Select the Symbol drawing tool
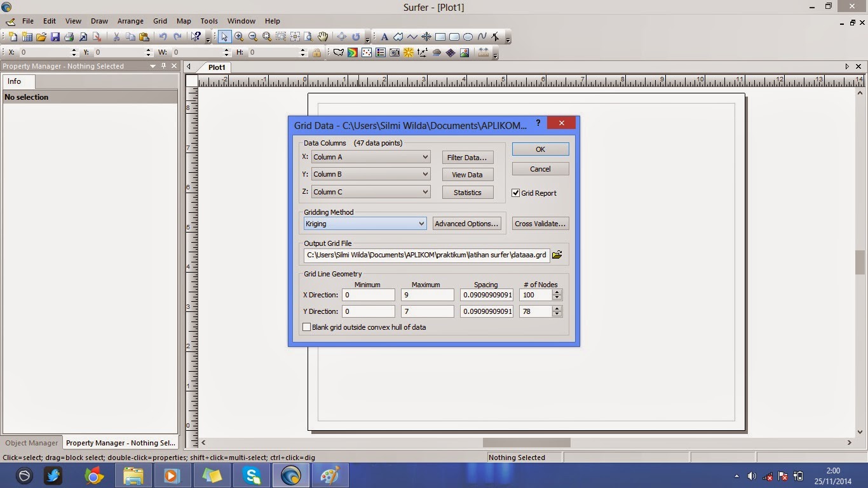The height and width of the screenshot is (488, 868). point(426,37)
